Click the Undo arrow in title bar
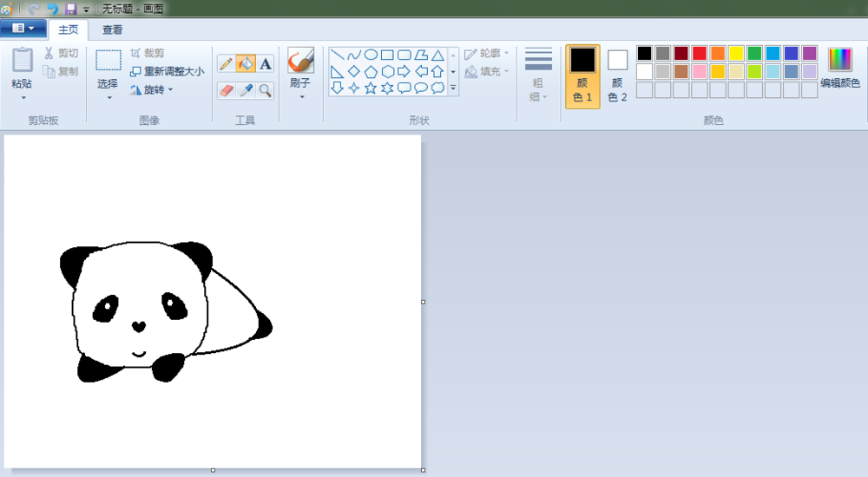This screenshot has height=477, width=868. pyautogui.click(x=52, y=9)
